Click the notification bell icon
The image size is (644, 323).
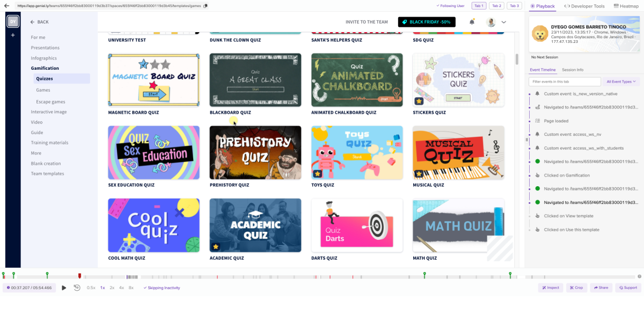tap(472, 22)
